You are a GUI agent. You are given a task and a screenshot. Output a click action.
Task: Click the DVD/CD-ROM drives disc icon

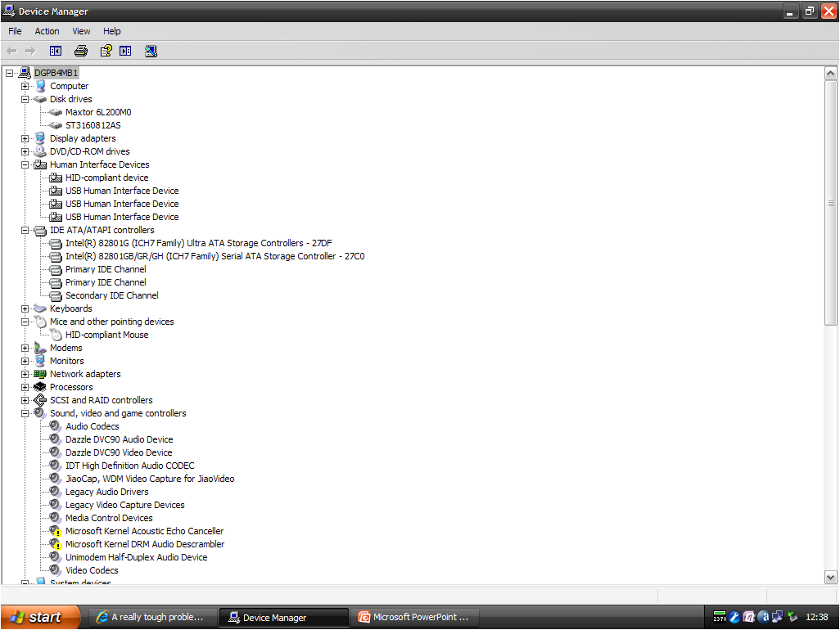coord(40,151)
